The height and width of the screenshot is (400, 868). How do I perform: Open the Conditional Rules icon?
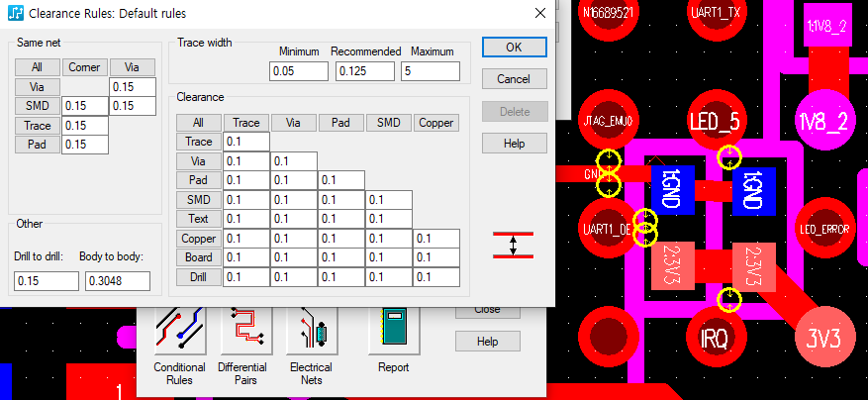click(x=179, y=331)
